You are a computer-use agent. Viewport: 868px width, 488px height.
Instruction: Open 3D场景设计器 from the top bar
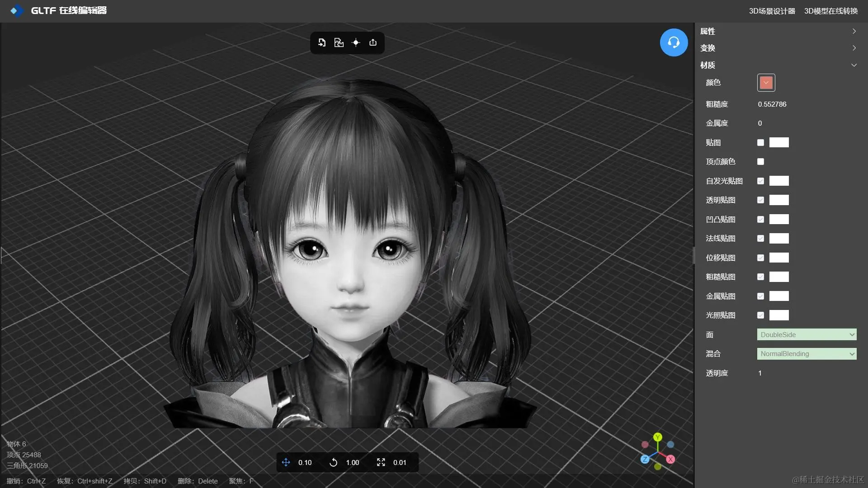click(x=772, y=11)
